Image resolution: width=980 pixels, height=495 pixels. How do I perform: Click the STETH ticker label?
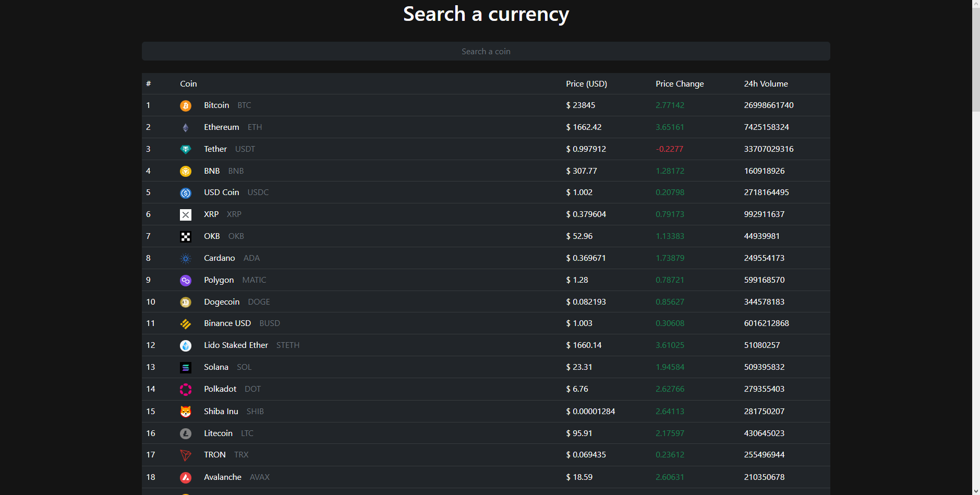tap(288, 345)
